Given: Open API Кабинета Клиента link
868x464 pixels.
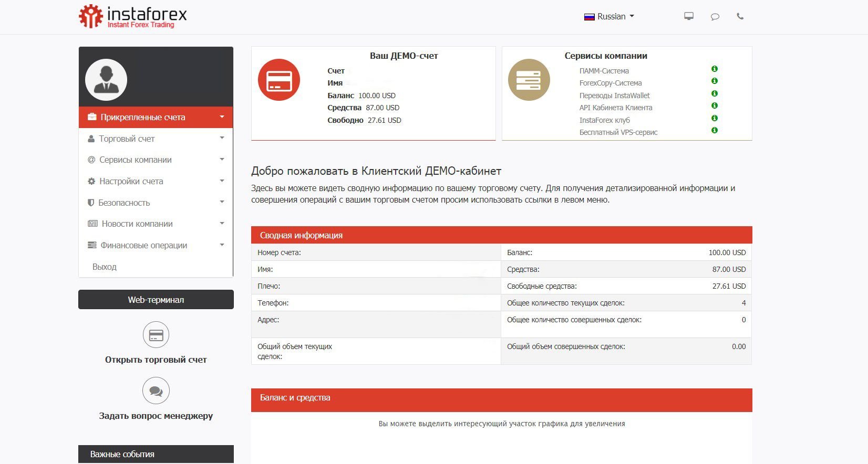Looking at the screenshot, I should [616, 108].
